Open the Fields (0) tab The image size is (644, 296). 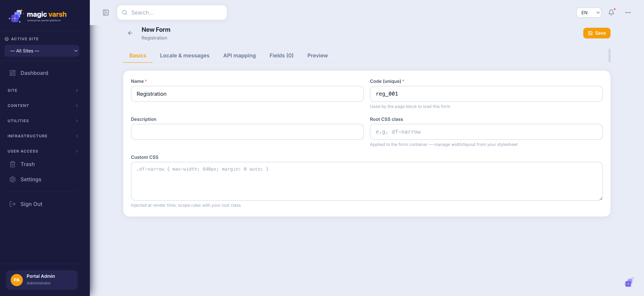coord(281,55)
